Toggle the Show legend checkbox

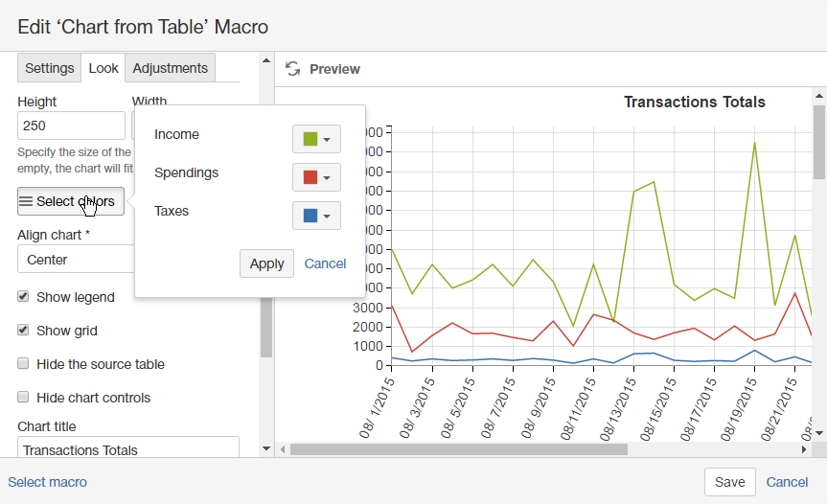[23, 297]
